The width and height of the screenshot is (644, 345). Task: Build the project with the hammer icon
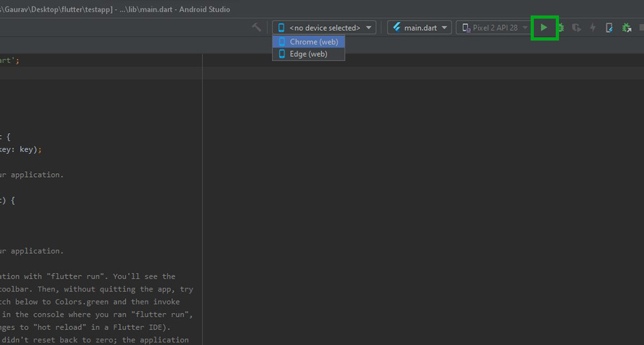click(x=256, y=28)
